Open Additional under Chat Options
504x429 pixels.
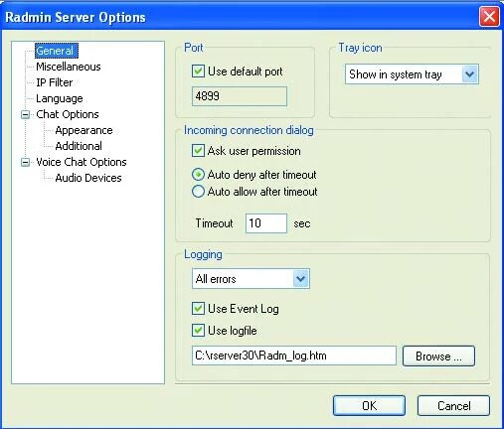pyautogui.click(x=79, y=146)
